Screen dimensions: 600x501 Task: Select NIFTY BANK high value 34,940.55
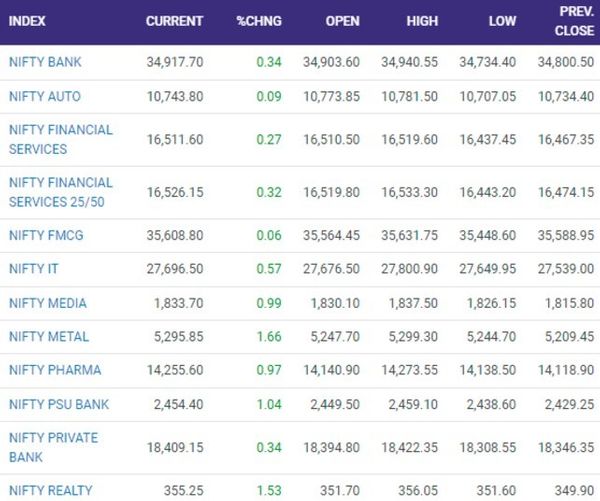(x=409, y=62)
